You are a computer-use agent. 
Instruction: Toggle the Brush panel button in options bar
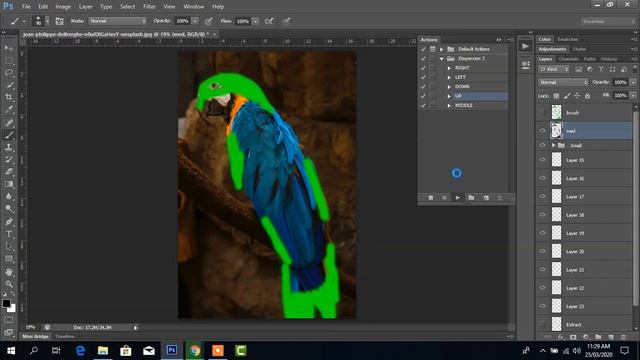tap(60, 21)
